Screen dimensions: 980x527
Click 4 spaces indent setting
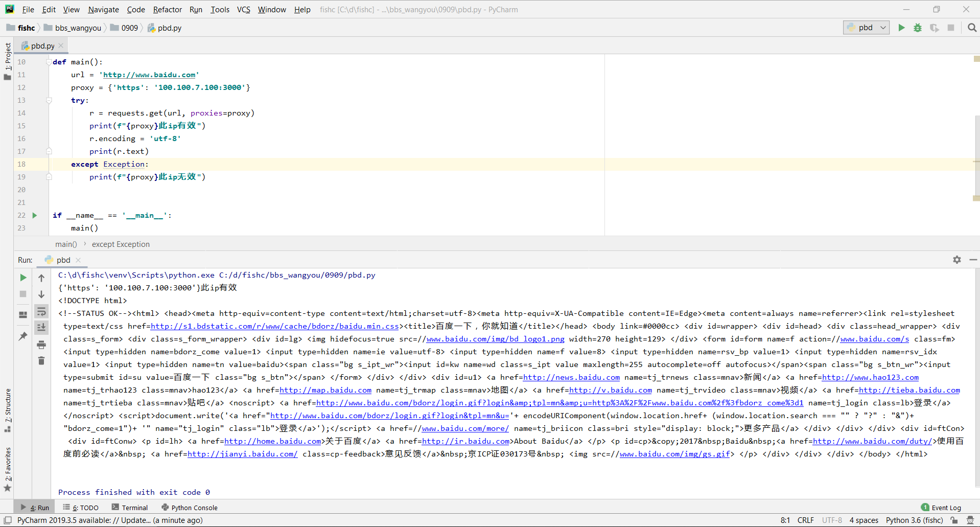[864, 520]
